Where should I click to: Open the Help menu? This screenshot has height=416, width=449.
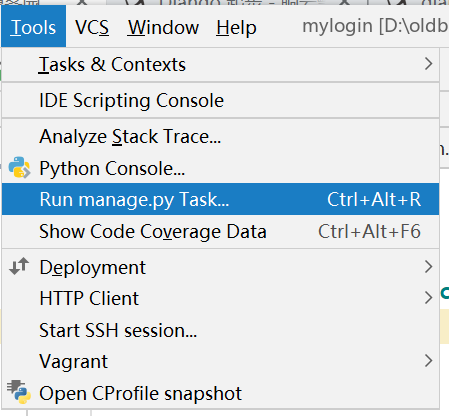[236, 27]
